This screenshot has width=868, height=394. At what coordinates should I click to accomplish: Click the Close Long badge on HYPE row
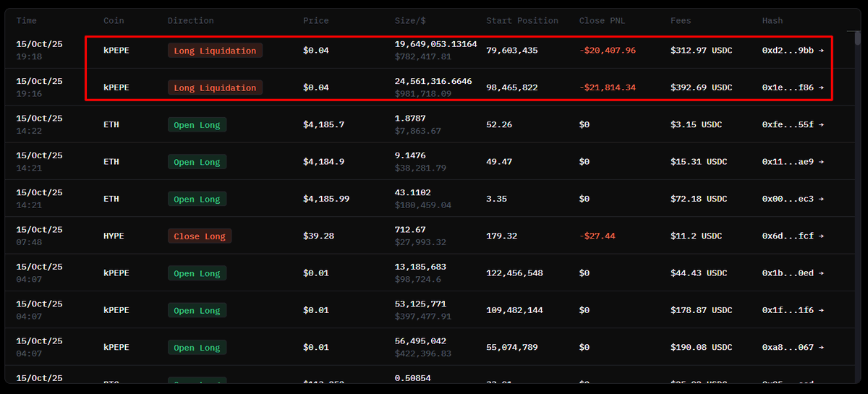point(200,236)
